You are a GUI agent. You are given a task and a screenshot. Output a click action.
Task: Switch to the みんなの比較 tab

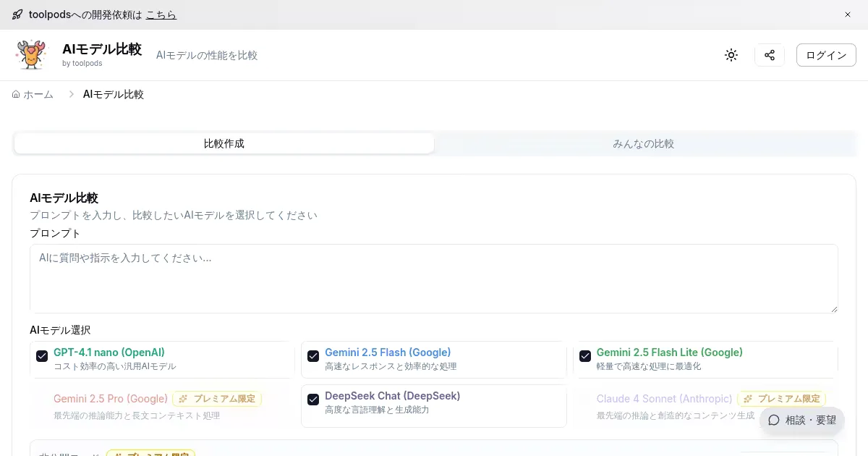(x=643, y=143)
